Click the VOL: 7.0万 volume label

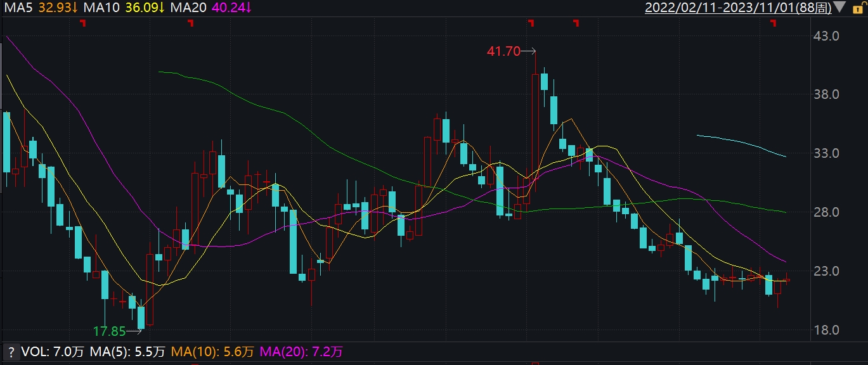pyautogui.click(x=43, y=351)
